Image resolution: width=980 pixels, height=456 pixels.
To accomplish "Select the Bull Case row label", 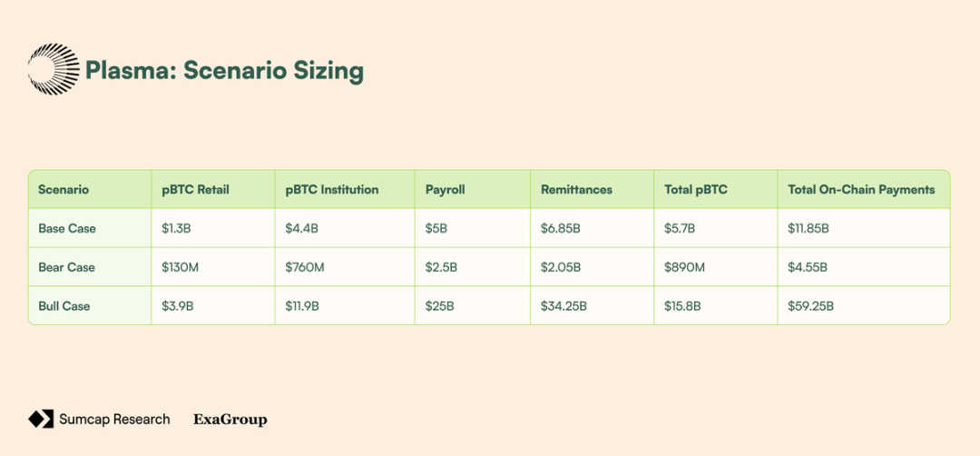I will [x=64, y=306].
